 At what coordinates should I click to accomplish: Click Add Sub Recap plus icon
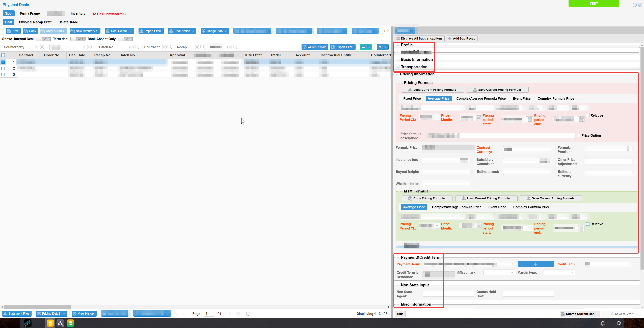450,39
